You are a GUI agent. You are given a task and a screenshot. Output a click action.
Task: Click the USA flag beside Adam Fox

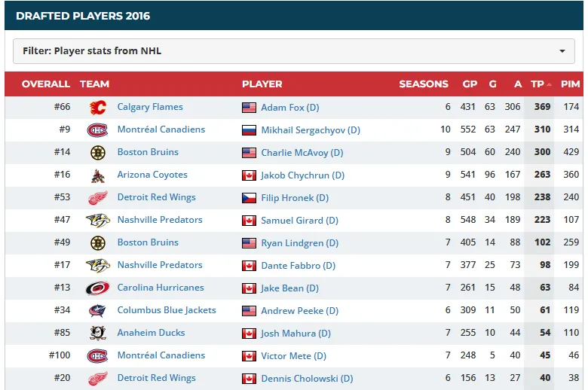tap(249, 108)
